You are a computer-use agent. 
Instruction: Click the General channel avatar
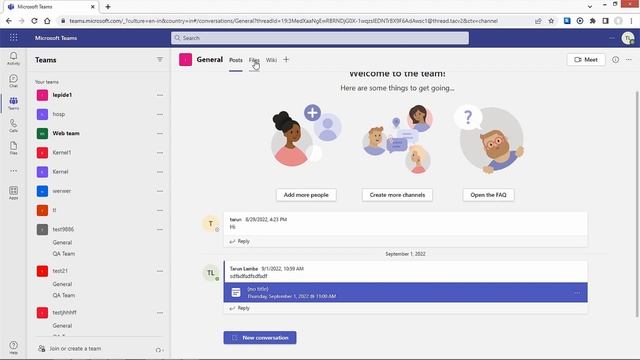pyautogui.click(x=185, y=60)
